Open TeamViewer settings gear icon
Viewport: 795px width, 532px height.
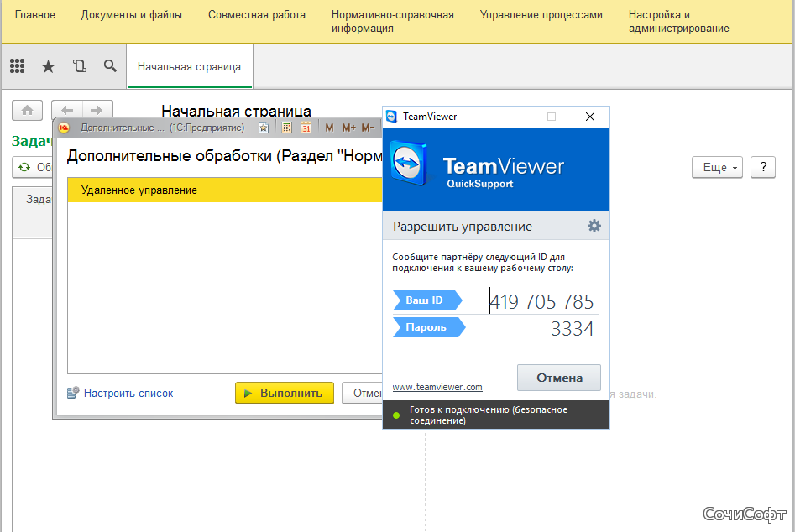click(594, 226)
